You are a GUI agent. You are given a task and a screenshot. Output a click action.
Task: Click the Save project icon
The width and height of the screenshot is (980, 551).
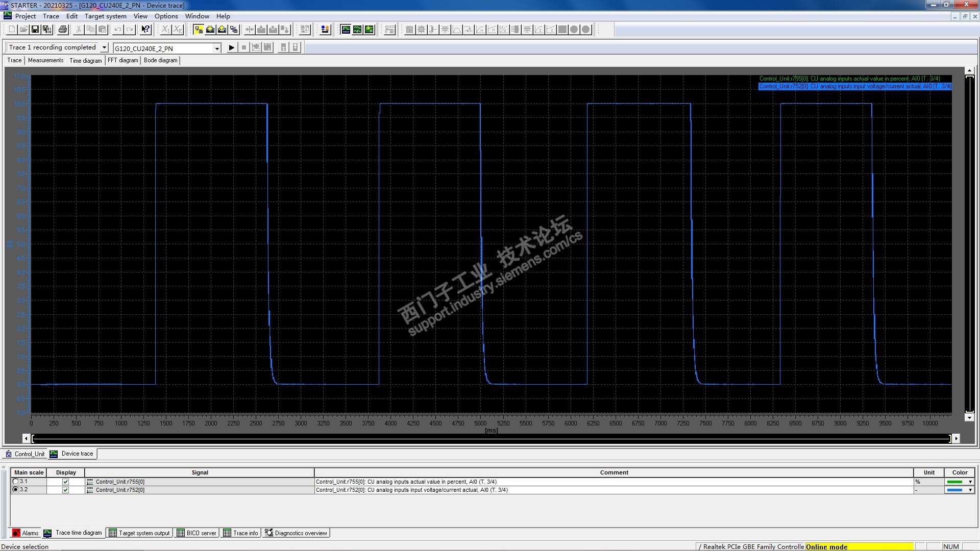[35, 30]
